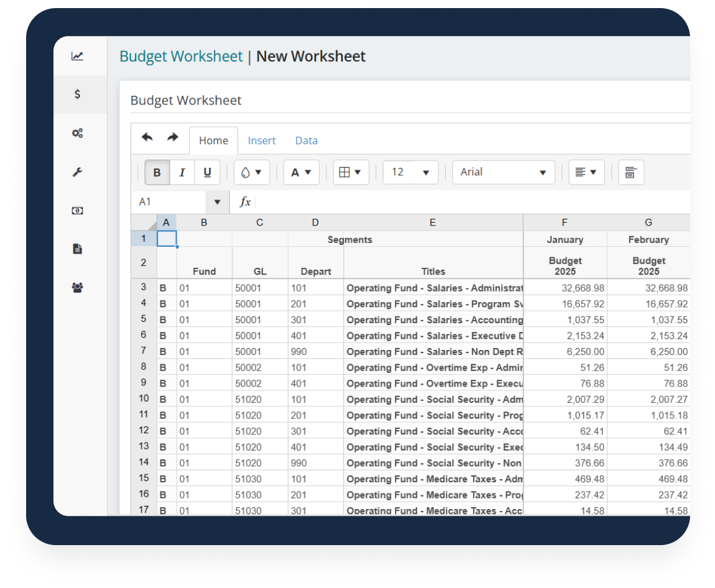Click the Budget Worksheet breadcrumb link
This screenshot has width=715, height=588.
[x=181, y=57]
